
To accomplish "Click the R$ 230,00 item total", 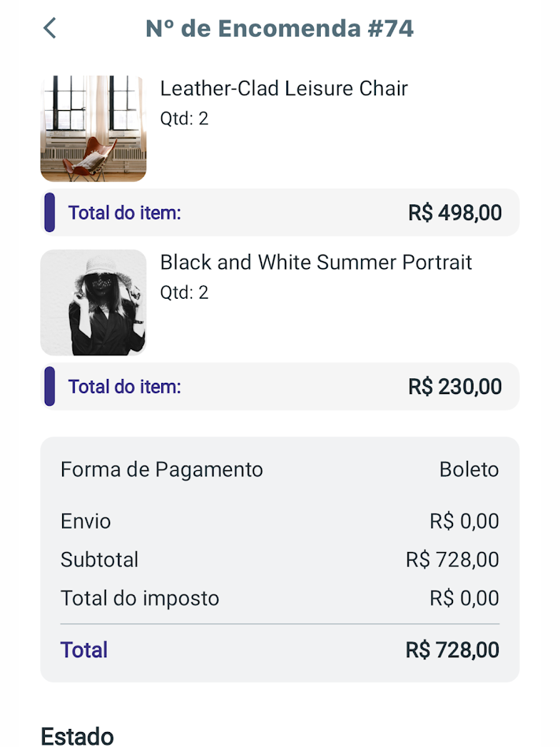I will pyautogui.click(x=455, y=386).
